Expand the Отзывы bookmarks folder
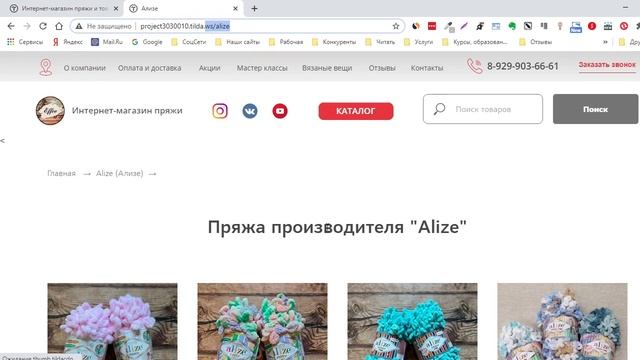640x360 pixels. coord(535,42)
